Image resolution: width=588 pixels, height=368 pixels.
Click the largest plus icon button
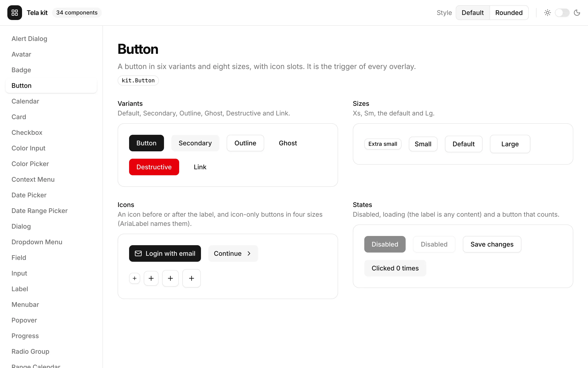[192, 278]
